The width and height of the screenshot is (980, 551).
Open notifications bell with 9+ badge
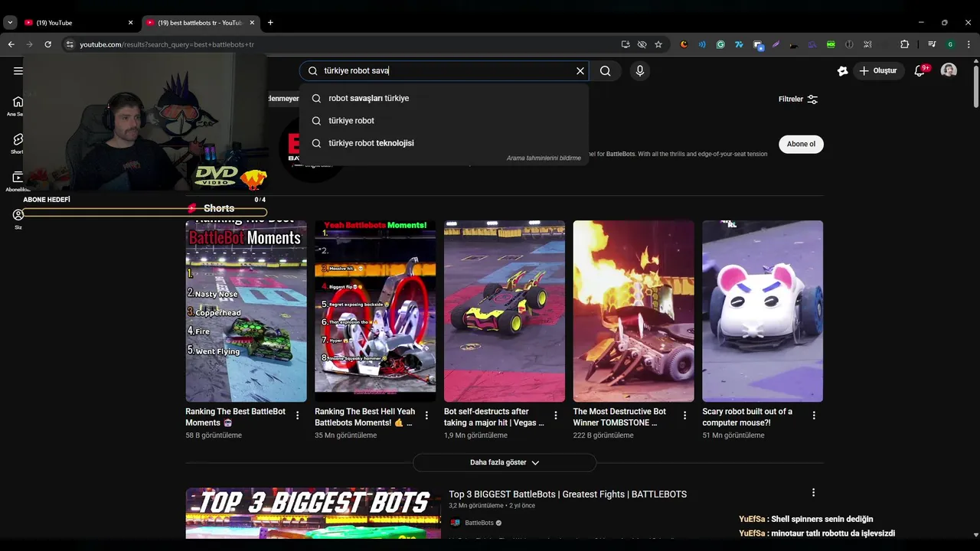pyautogui.click(x=920, y=70)
